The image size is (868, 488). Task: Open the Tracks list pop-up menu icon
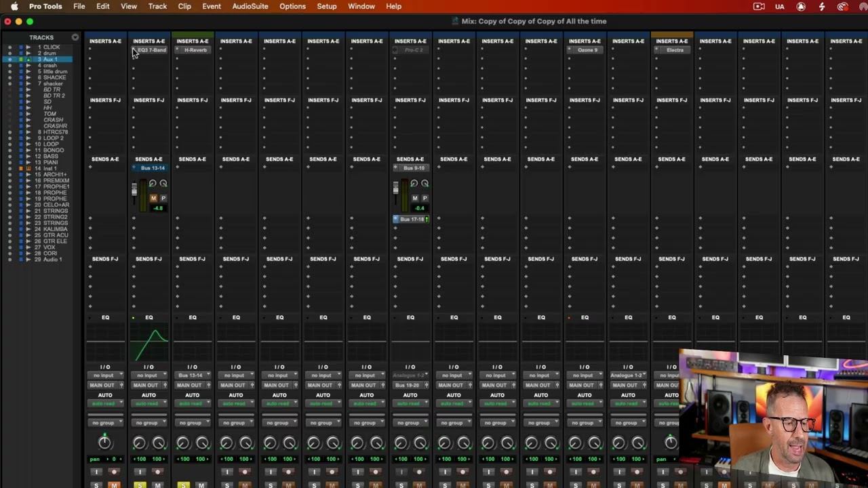click(75, 37)
